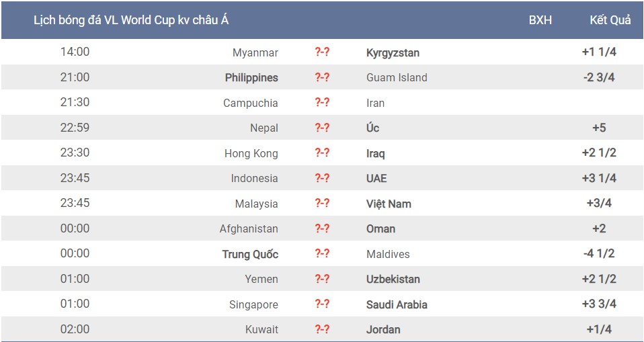
Task: Click the Malaysia team name
Action: point(257,204)
